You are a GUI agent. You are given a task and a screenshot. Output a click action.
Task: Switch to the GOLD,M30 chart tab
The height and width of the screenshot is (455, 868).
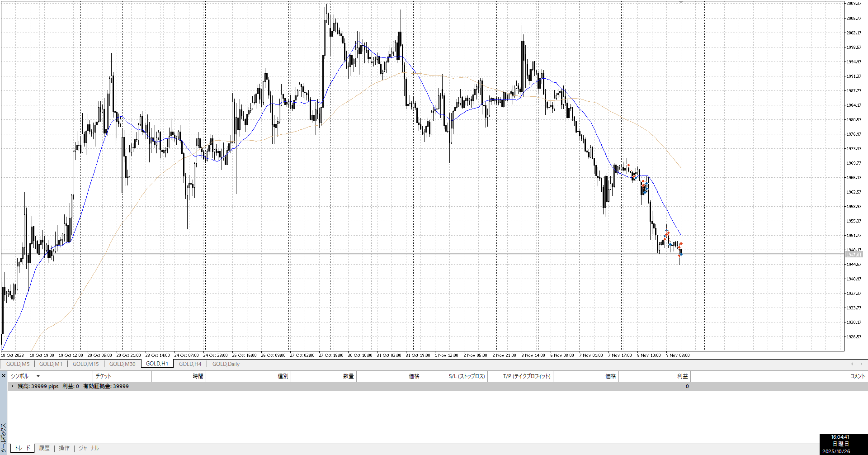(122, 364)
